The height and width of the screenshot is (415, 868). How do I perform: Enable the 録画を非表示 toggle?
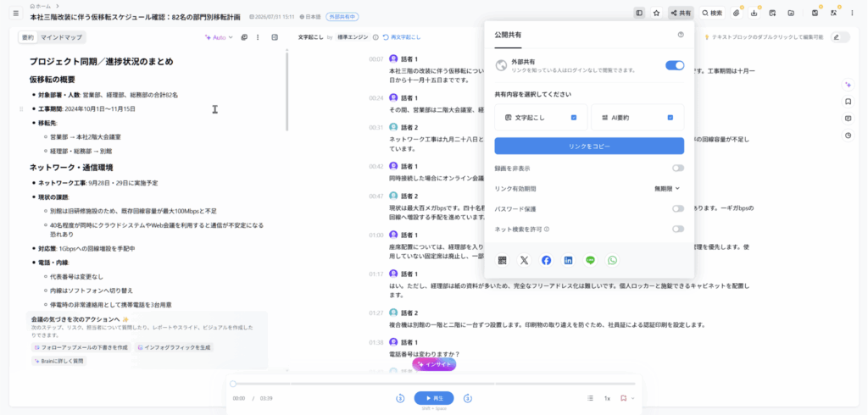[678, 168]
